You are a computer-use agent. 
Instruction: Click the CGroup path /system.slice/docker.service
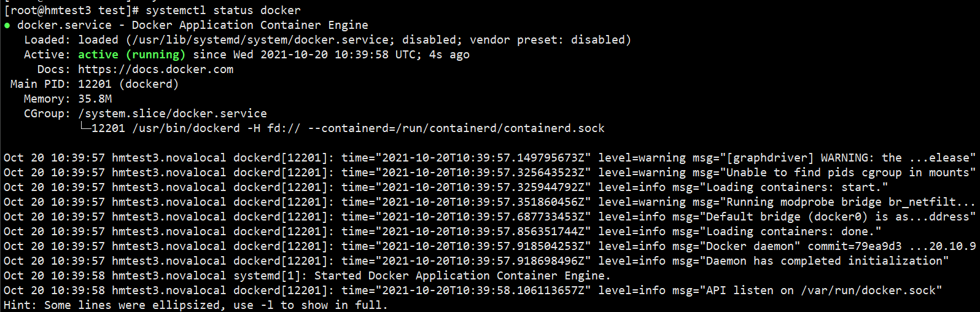(x=172, y=114)
